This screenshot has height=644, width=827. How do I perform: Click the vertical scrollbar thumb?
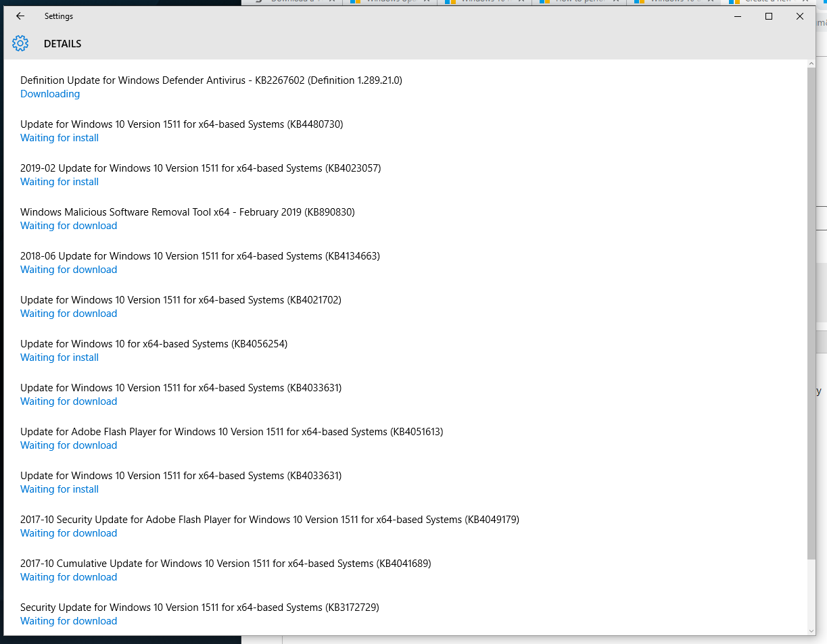coord(811,314)
